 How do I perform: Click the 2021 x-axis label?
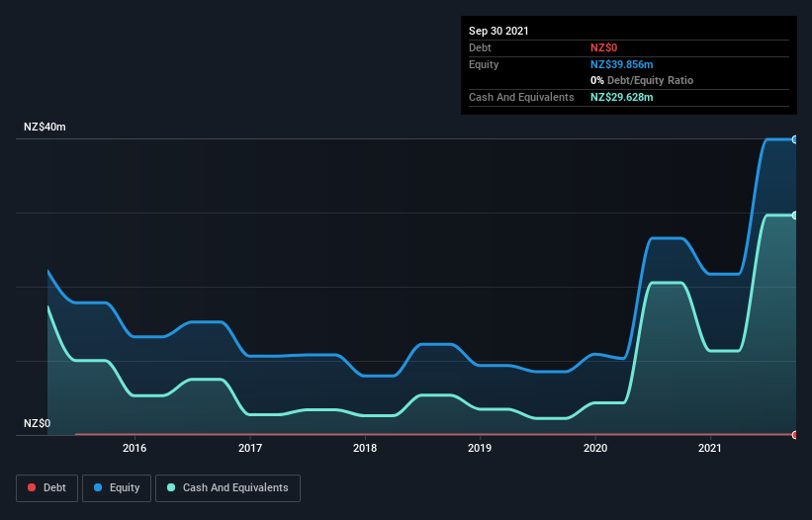pos(710,448)
